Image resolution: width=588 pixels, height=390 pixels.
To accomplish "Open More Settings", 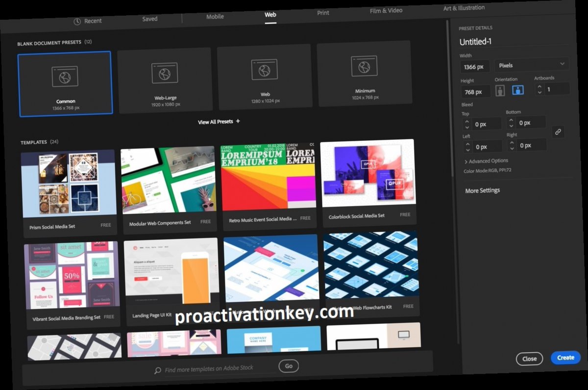I will (482, 190).
